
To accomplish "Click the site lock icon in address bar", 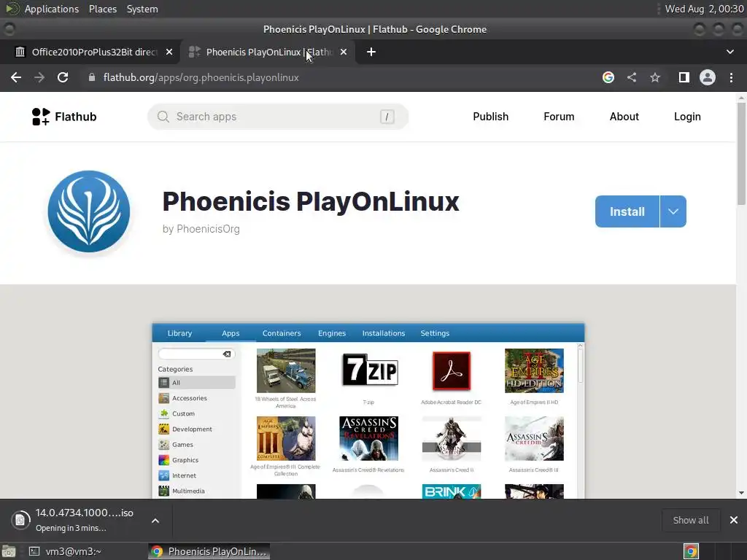I will pyautogui.click(x=92, y=77).
